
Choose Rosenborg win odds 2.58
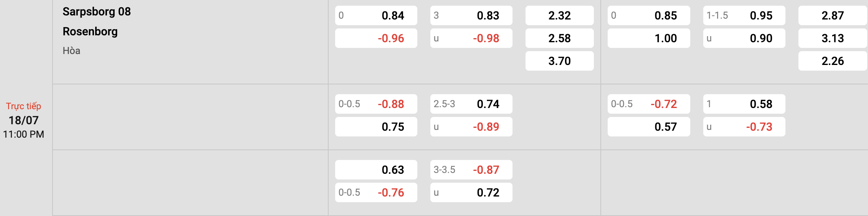click(x=560, y=38)
